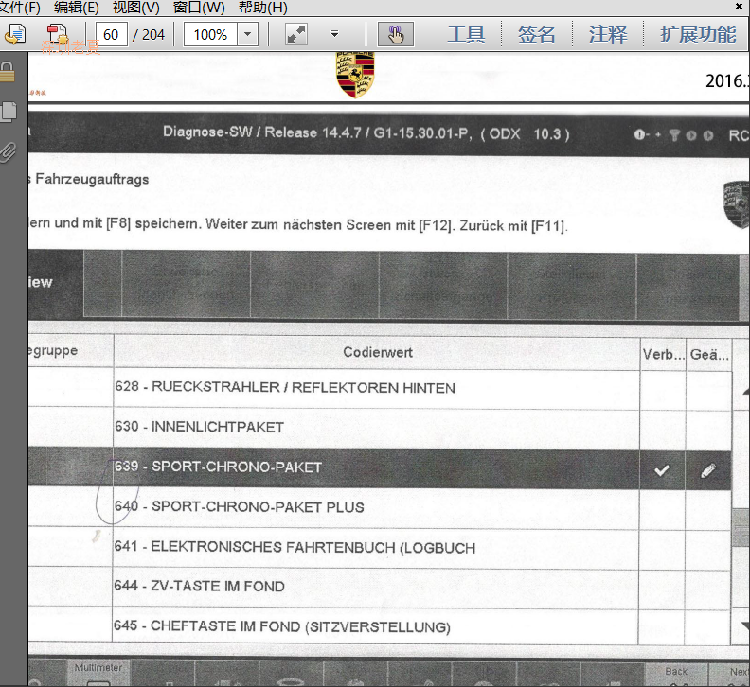The image size is (750, 687).
Task: Click the Multimeter button at the bottom
Action: tap(99, 674)
